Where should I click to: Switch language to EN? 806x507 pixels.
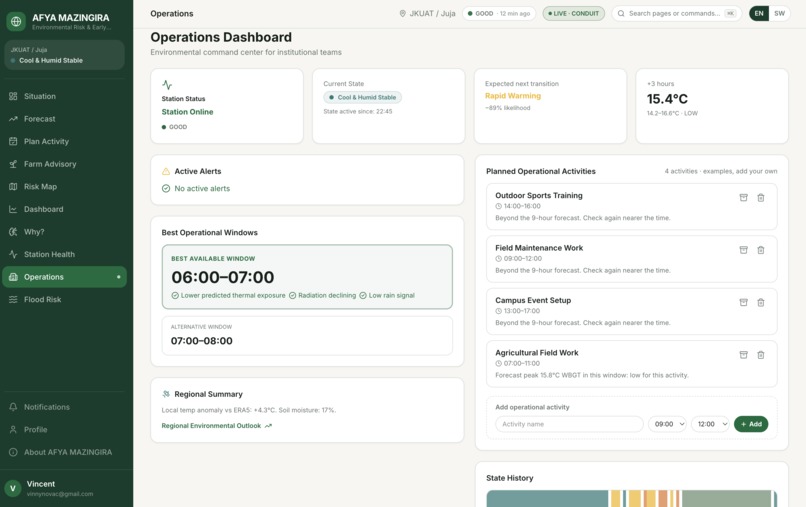tap(759, 13)
